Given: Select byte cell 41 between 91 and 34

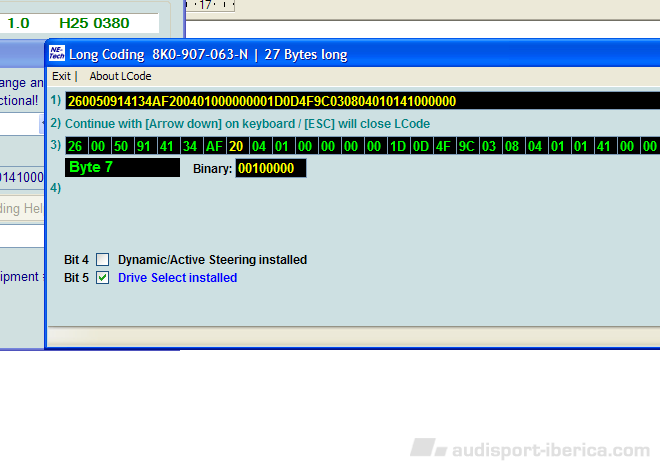Looking at the screenshot, I should pos(167,146).
